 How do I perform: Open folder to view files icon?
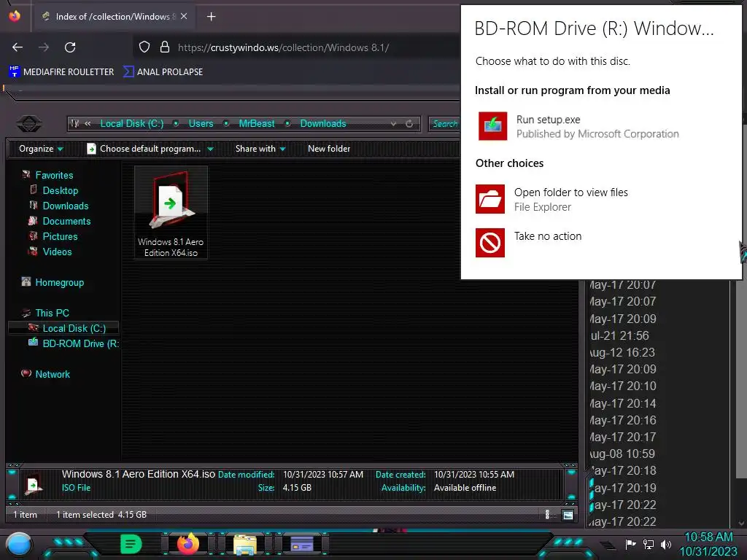click(489, 199)
